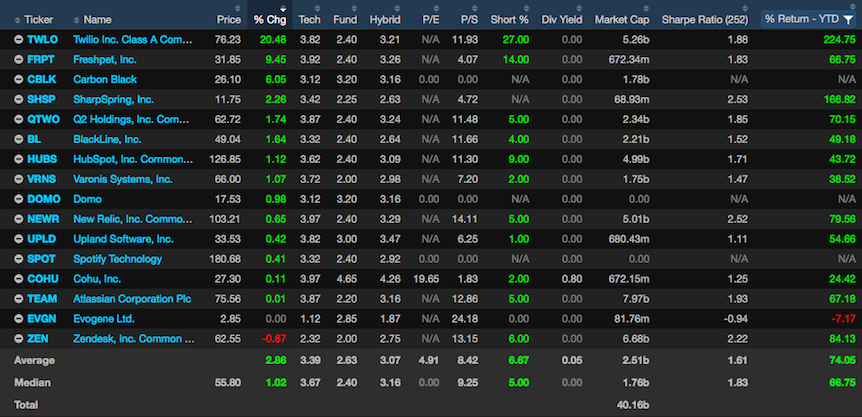
Task: Sort by the Div Yield column header
Action: (561, 20)
